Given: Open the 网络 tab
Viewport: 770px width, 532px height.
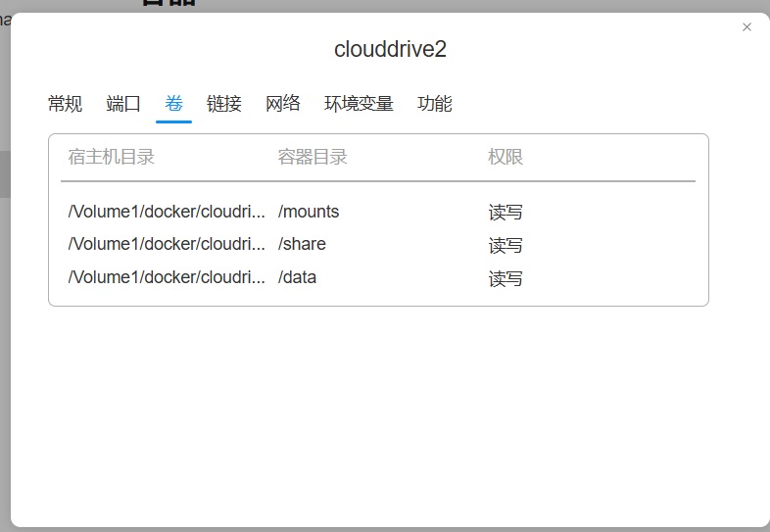Looking at the screenshot, I should [x=282, y=104].
